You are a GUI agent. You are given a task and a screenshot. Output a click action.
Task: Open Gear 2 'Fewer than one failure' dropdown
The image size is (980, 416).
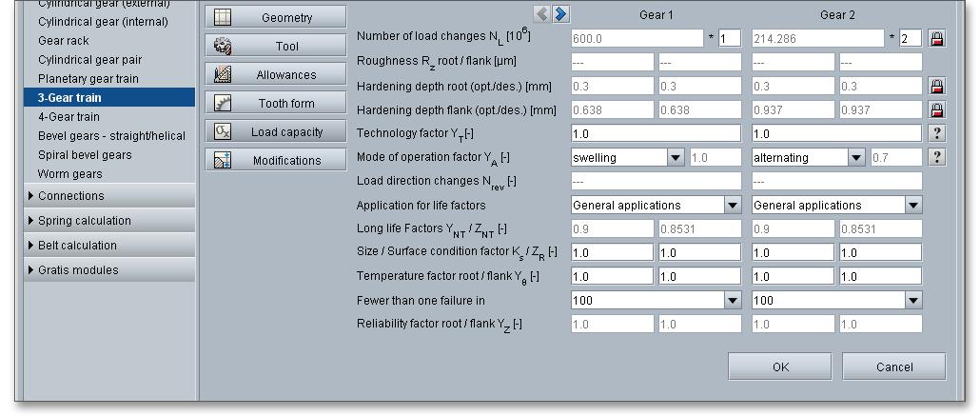point(913,300)
